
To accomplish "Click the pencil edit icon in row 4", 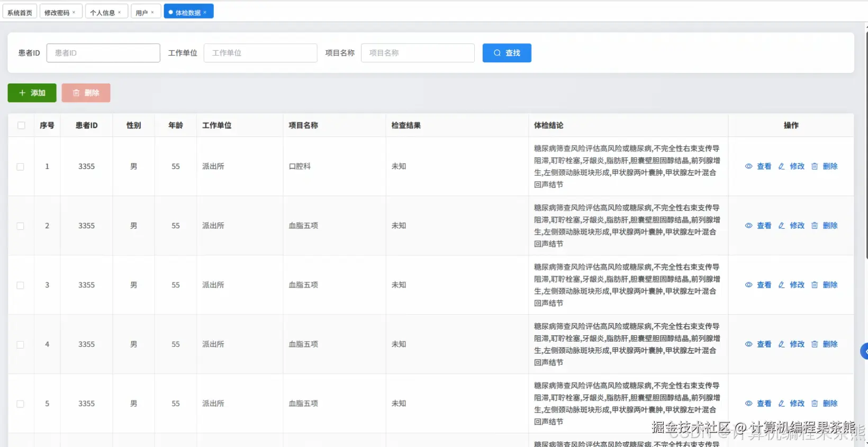I will pyautogui.click(x=781, y=344).
